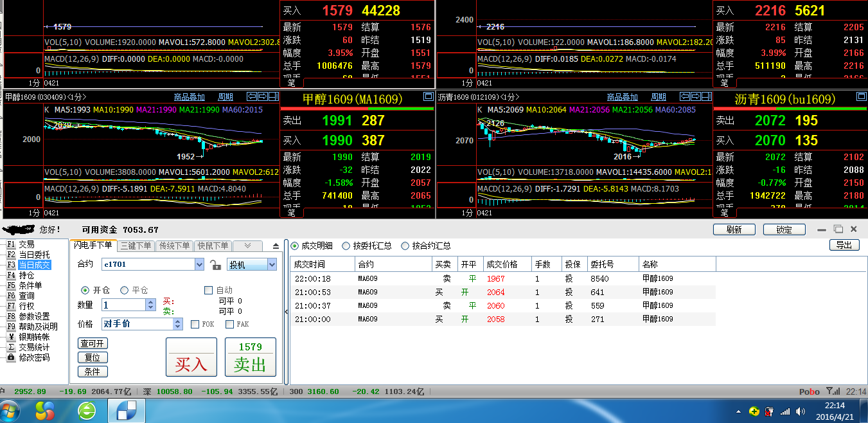Click the 导出 export button
Screen dimensions: 868x423
[844, 245]
